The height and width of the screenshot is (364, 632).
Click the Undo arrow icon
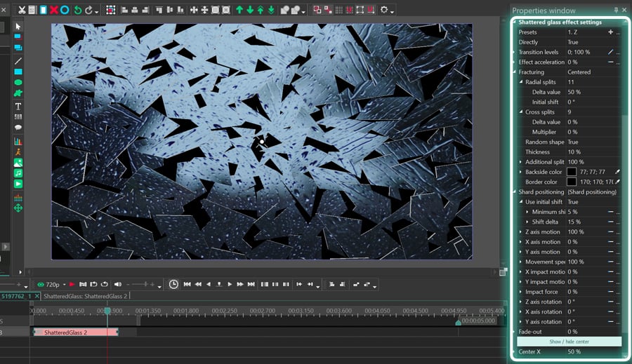tap(78, 10)
